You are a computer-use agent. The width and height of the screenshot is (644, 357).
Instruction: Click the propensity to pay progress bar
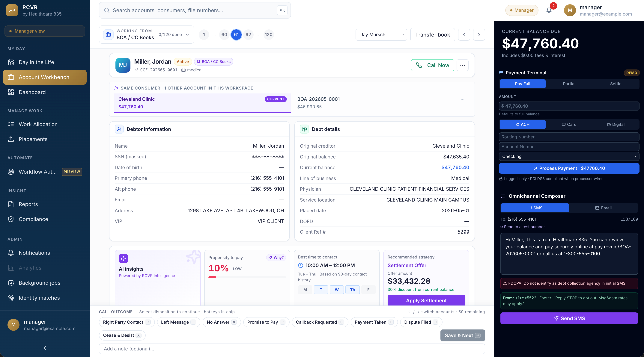247,277
